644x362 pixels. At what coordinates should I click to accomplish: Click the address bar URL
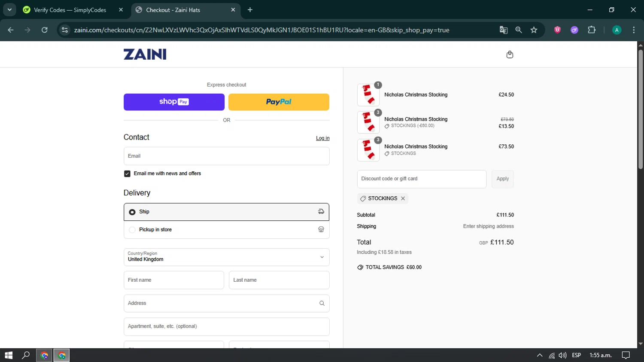point(261,30)
